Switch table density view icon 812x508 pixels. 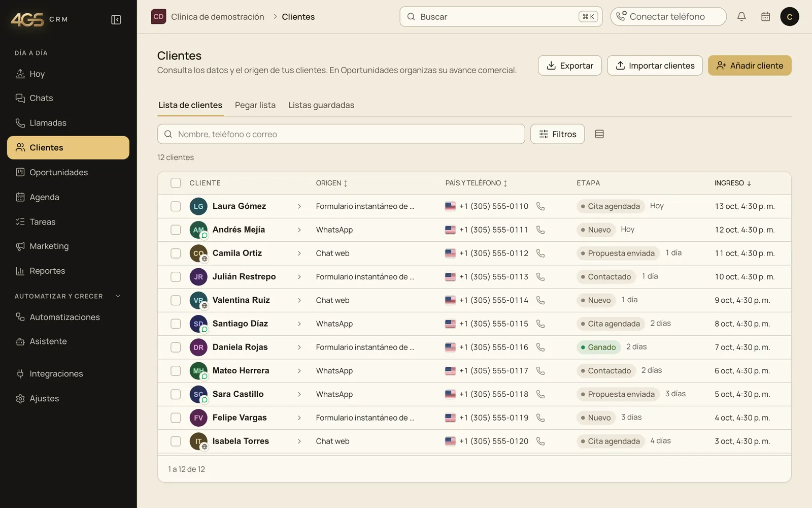(x=599, y=134)
